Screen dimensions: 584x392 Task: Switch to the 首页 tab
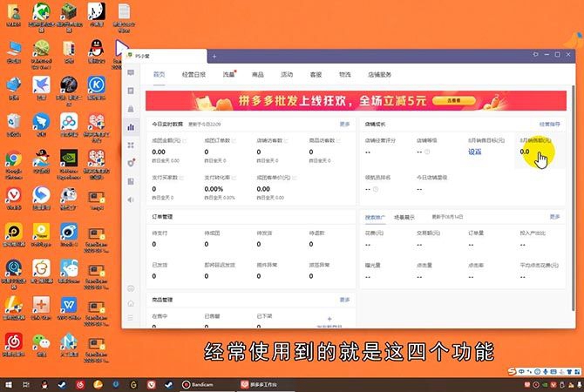159,74
